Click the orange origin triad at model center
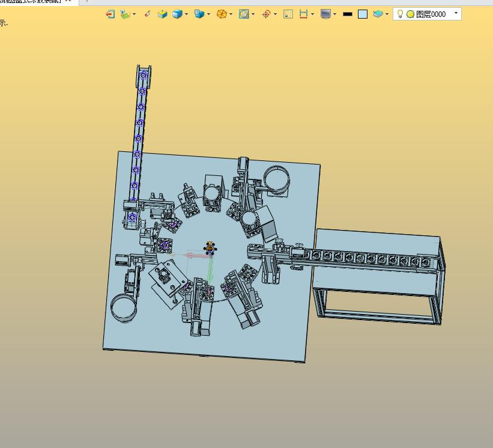493x448 pixels. pyautogui.click(x=210, y=248)
